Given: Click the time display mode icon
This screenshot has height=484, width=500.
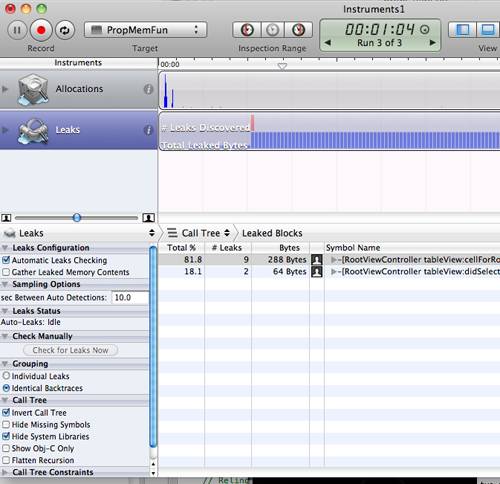Looking at the screenshot, I should 424,30.
